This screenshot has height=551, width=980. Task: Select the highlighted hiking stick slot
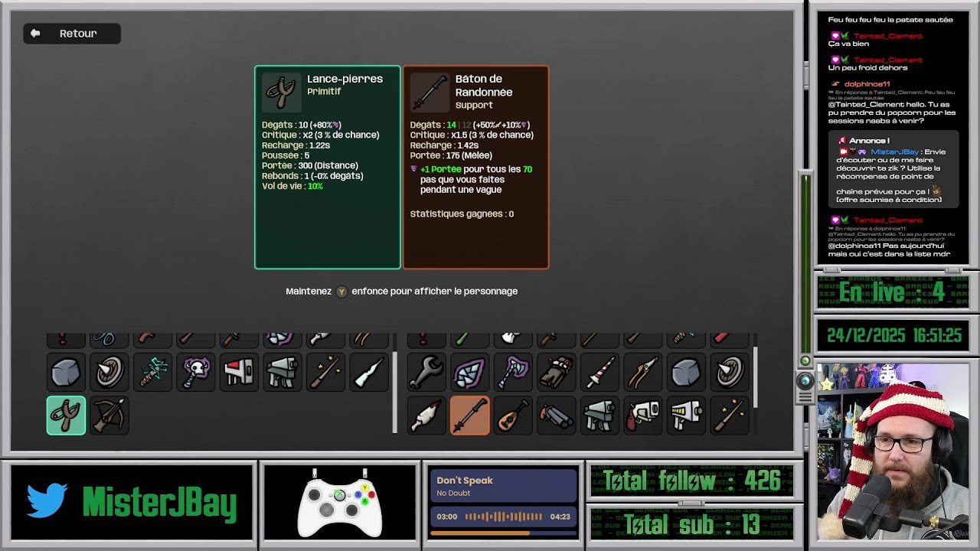click(469, 416)
